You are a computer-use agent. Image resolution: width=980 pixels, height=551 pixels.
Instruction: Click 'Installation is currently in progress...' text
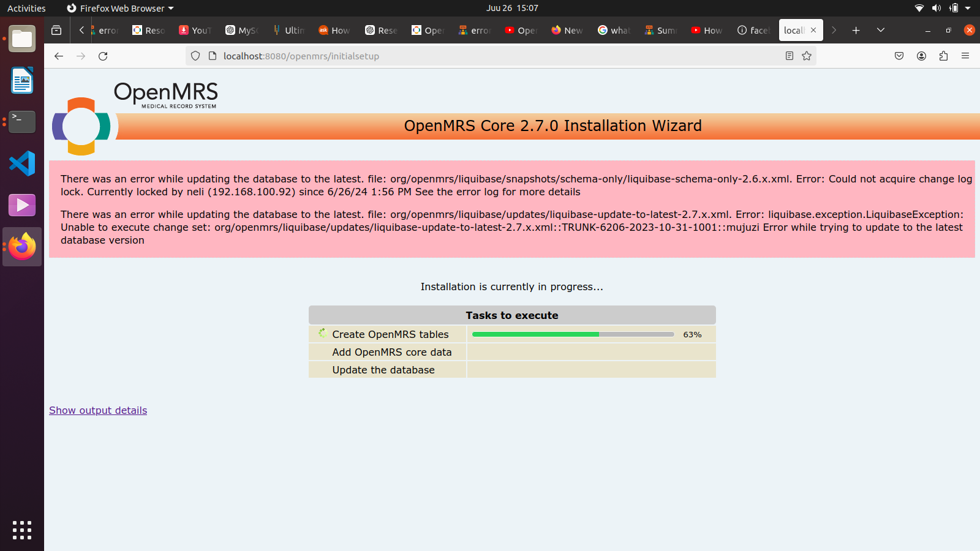click(512, 287)
